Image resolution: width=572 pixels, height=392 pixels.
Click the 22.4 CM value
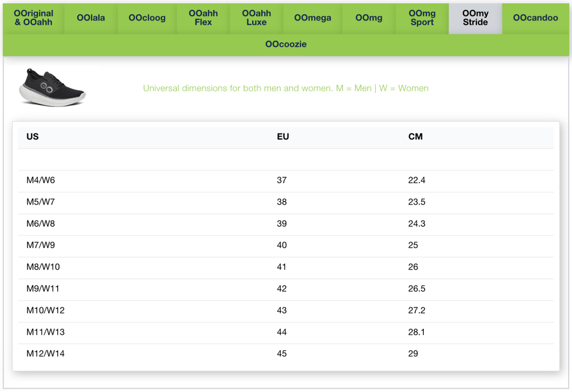[417, 180]
